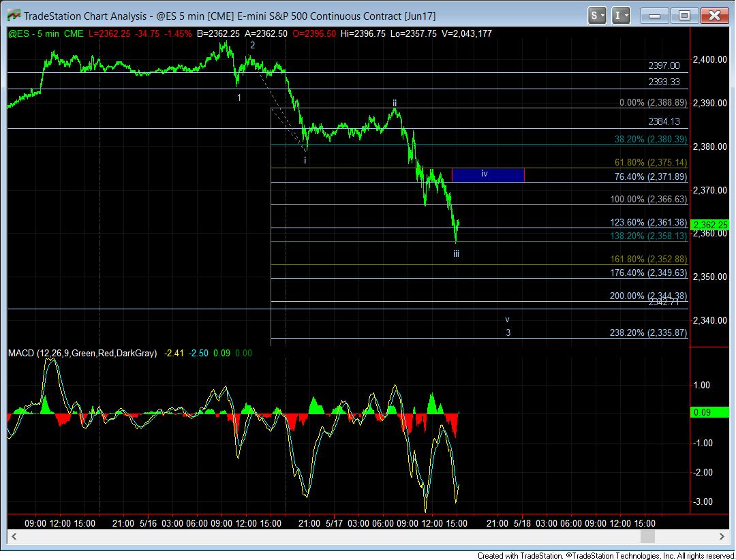Open the S symbol-link dropdown in title bar

coord(597,15)
